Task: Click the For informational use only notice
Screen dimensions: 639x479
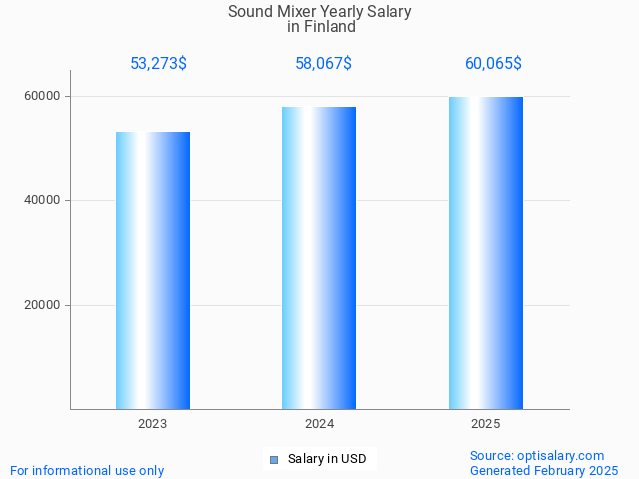Action: point(87,470)
